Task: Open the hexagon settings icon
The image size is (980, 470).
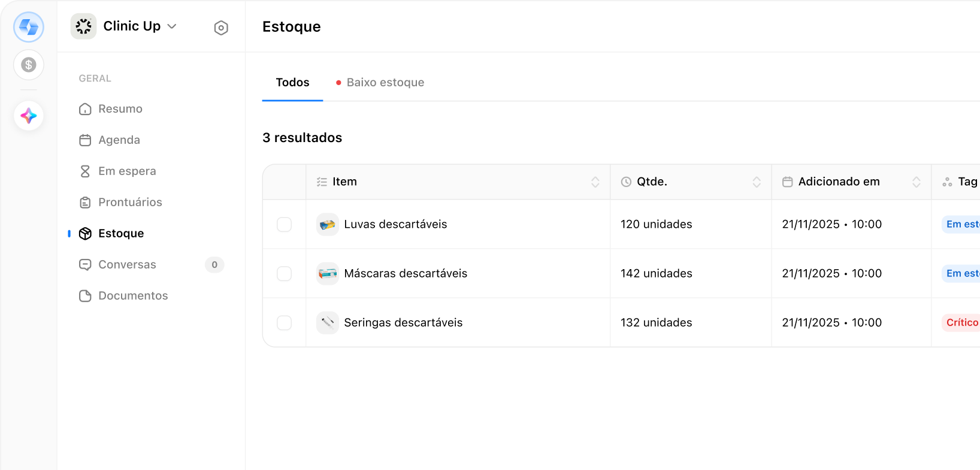Action: pyautogui.click(x=221, y=28)
